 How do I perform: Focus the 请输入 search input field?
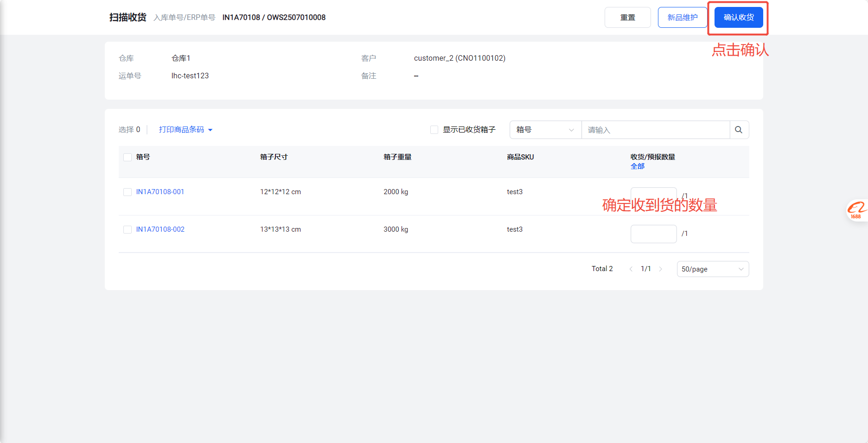point(656,130)
